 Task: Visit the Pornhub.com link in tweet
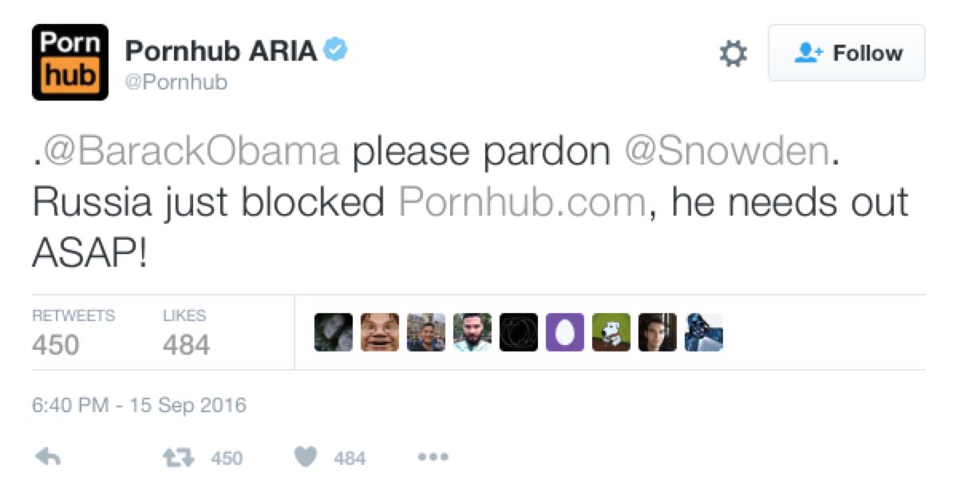[522, 203]
